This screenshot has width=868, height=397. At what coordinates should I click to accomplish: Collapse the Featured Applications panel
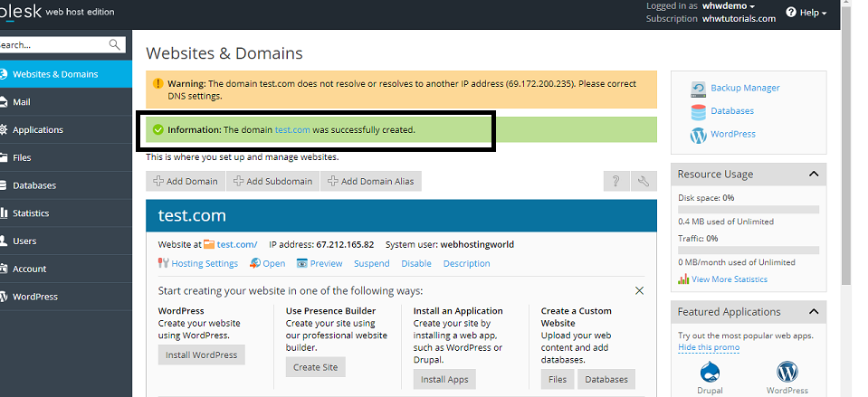813,312
